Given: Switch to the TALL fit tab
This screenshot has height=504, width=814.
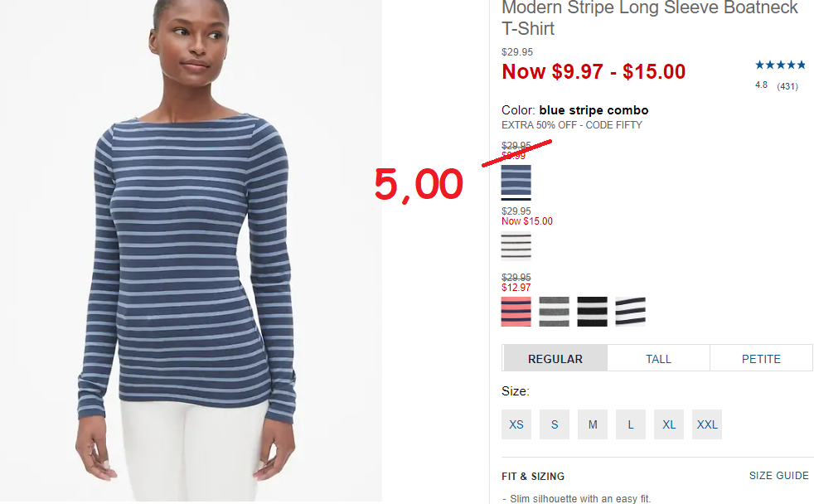Looking at the screenshot, I should (x=658, y=358).
